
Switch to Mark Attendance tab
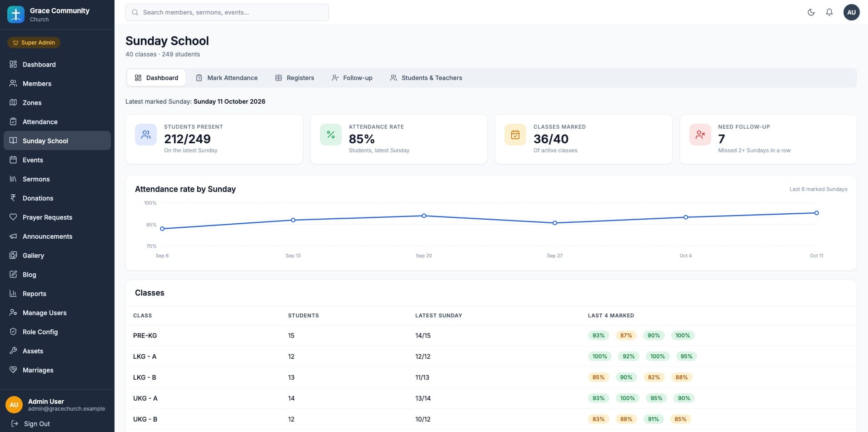tap(227, 78)
